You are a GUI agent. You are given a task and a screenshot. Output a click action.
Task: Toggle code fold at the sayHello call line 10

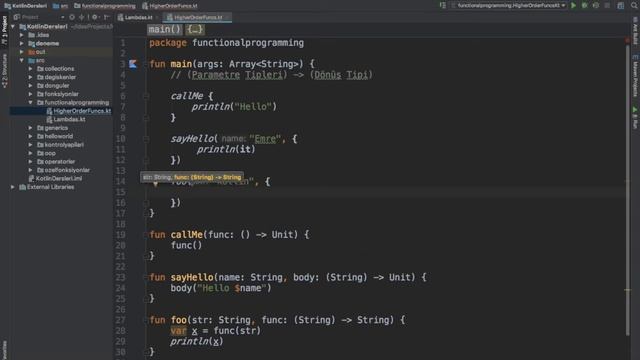(146, 139)
